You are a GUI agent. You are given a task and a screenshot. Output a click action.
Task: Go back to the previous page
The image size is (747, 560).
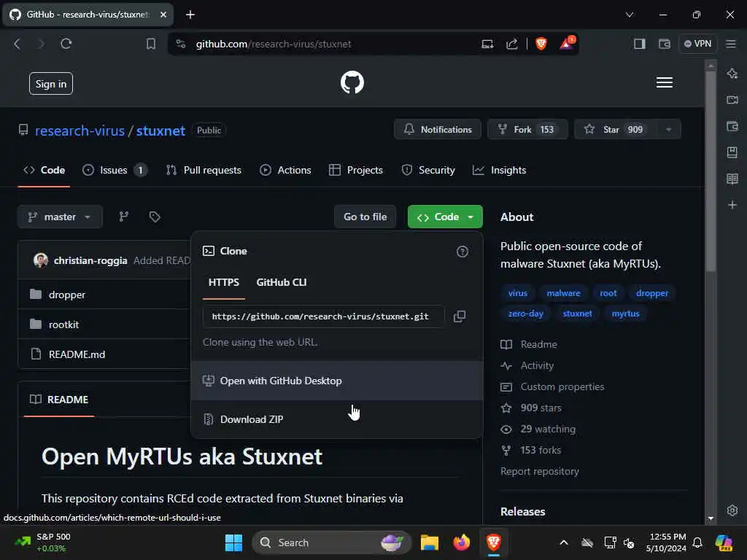[x=18, y=44]
